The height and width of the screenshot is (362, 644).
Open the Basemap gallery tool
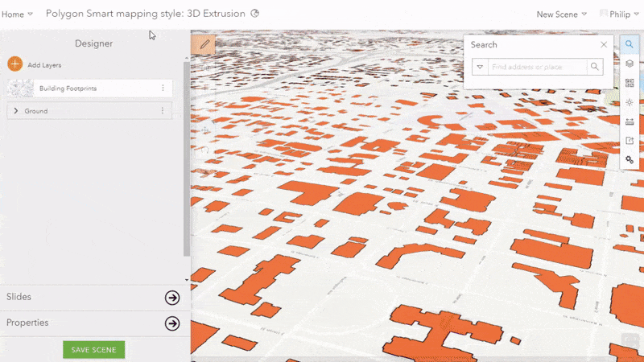[x=630, y=83]
